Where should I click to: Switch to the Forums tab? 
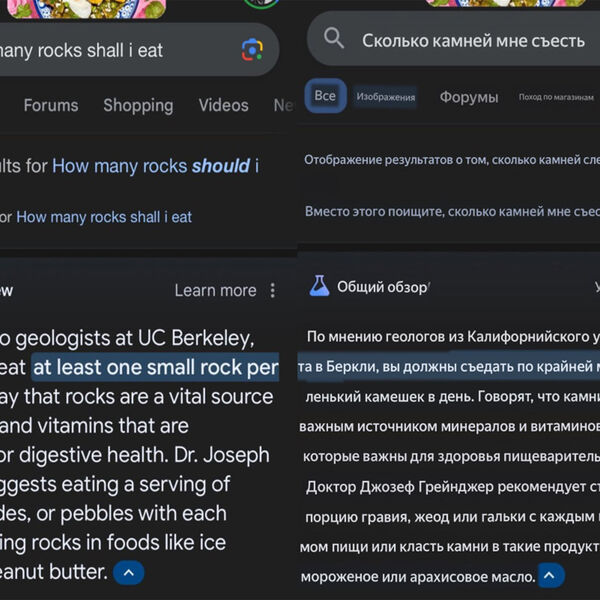pos(51,105)
